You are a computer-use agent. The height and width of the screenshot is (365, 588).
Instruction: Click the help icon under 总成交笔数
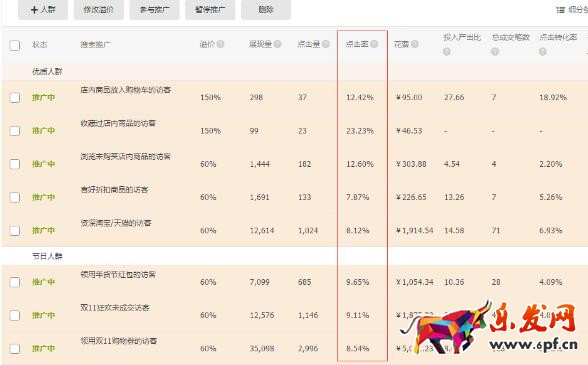pyautogui.click(x=495, y=52)
